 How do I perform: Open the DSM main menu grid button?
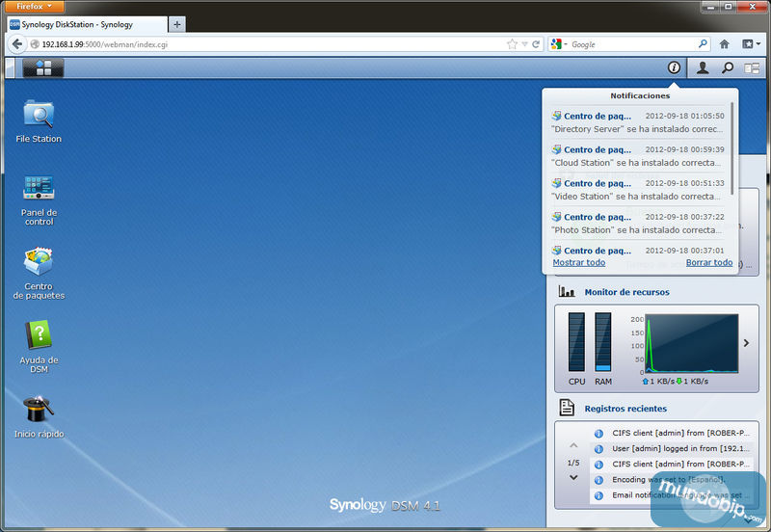(43, 67)
